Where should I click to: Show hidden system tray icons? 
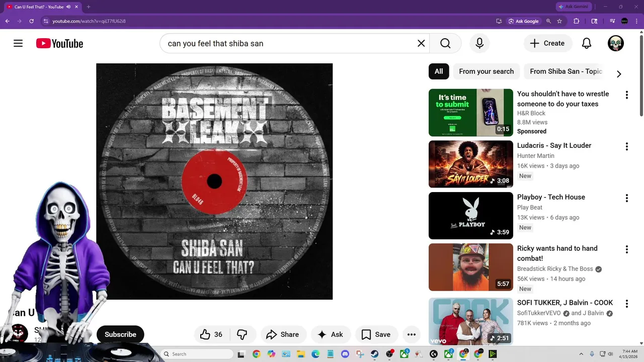[581, 354]
